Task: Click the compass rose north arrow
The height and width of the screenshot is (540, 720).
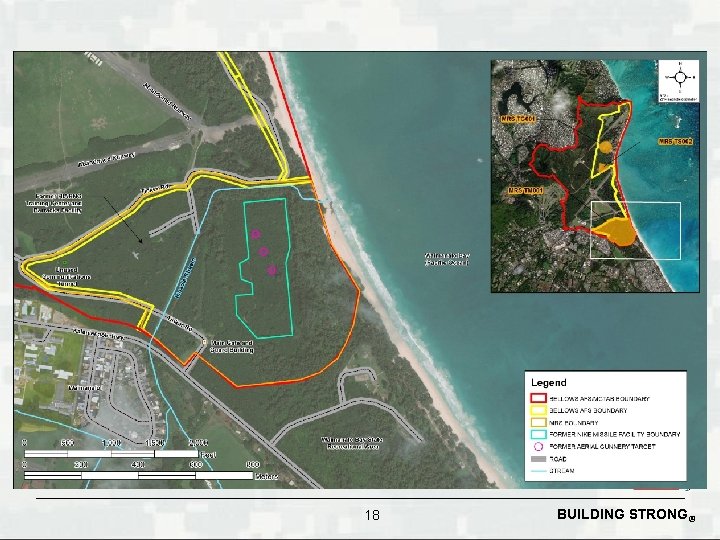Action: (679, 77)
